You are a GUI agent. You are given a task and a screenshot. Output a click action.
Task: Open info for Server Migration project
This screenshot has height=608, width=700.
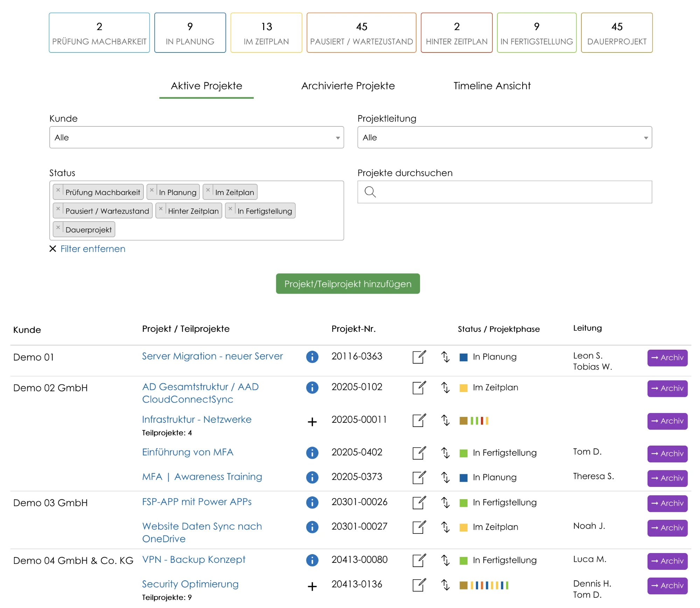click(312, 357)
